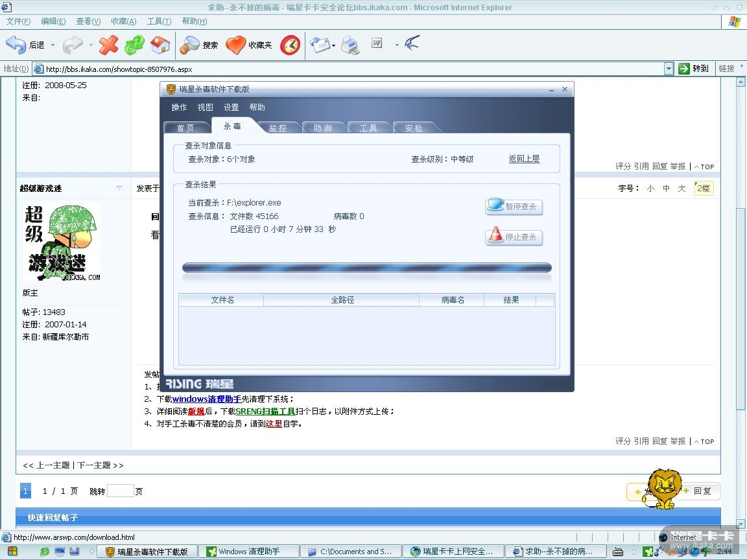The image size is (747, 560).
Task: Open Rising 视图 menu
Action: click(x=206, y=107)
